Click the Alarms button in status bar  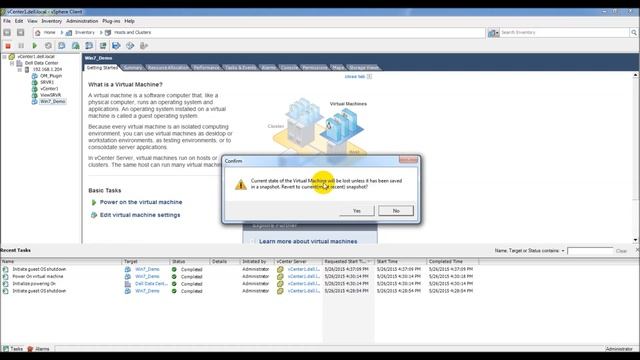pos(38,349)
